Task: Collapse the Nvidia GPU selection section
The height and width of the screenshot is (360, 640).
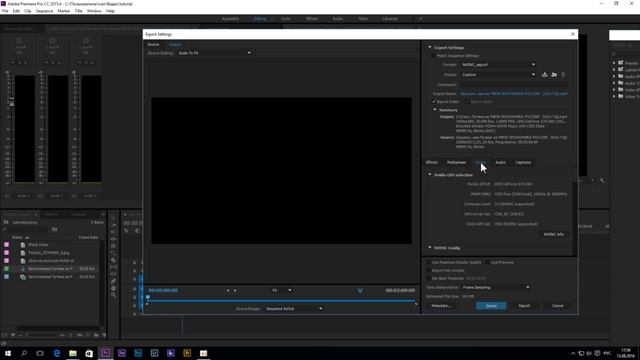Action: (x=430, y=175)
